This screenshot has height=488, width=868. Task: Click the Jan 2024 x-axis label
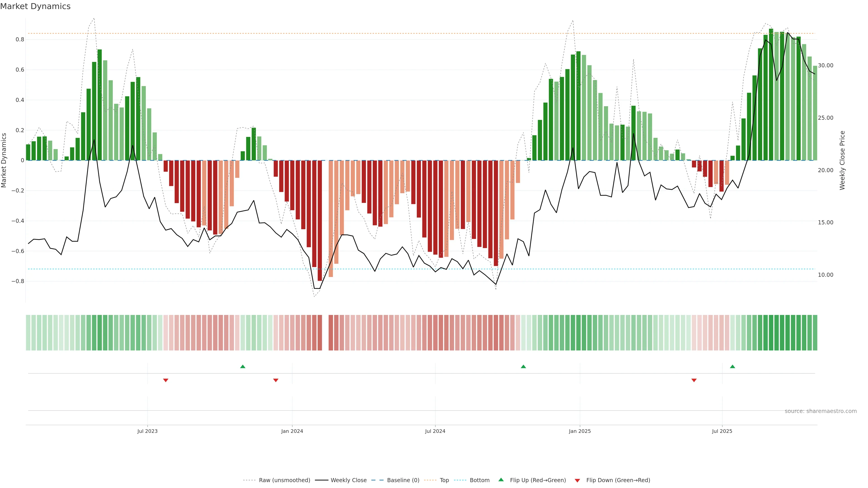pos(292,431)
